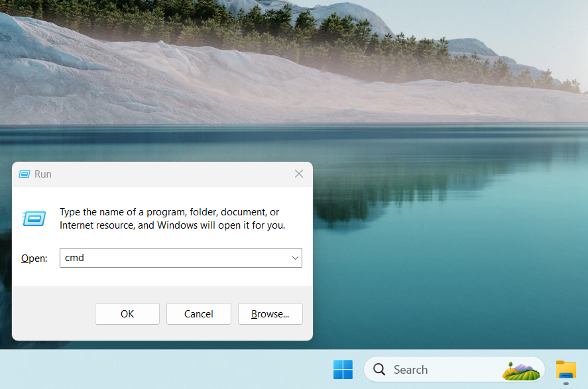
Task: Click the 'Run' title text
Action: point(42,174)
